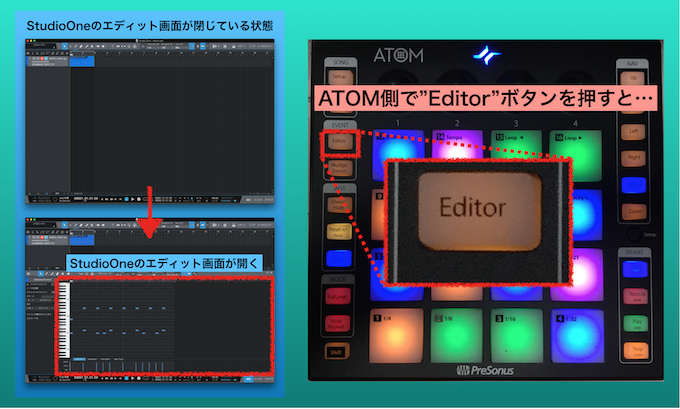Open Edit view button in upper window bottom-right

[248, 200]
